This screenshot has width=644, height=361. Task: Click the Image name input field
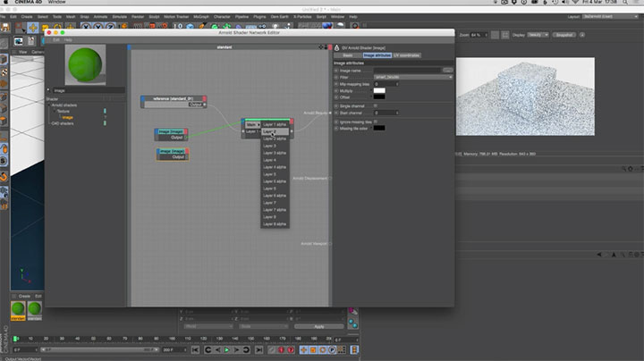pos(408,71)
